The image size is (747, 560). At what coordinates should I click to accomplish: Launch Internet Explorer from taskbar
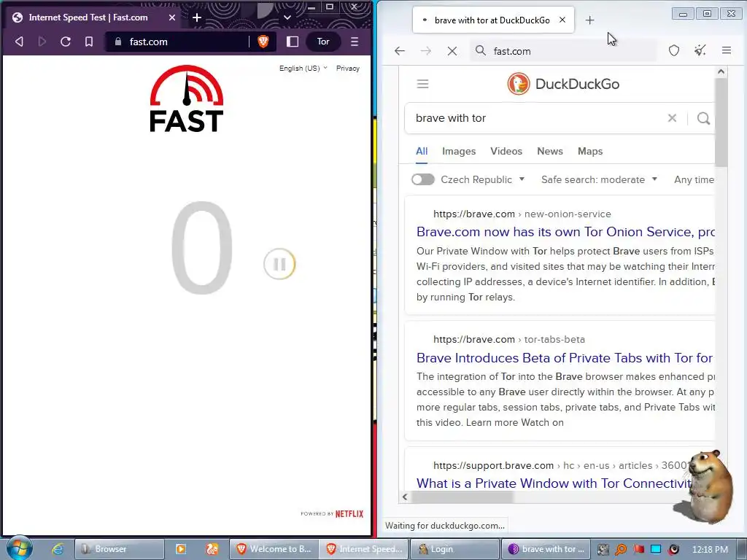point(57,549)
